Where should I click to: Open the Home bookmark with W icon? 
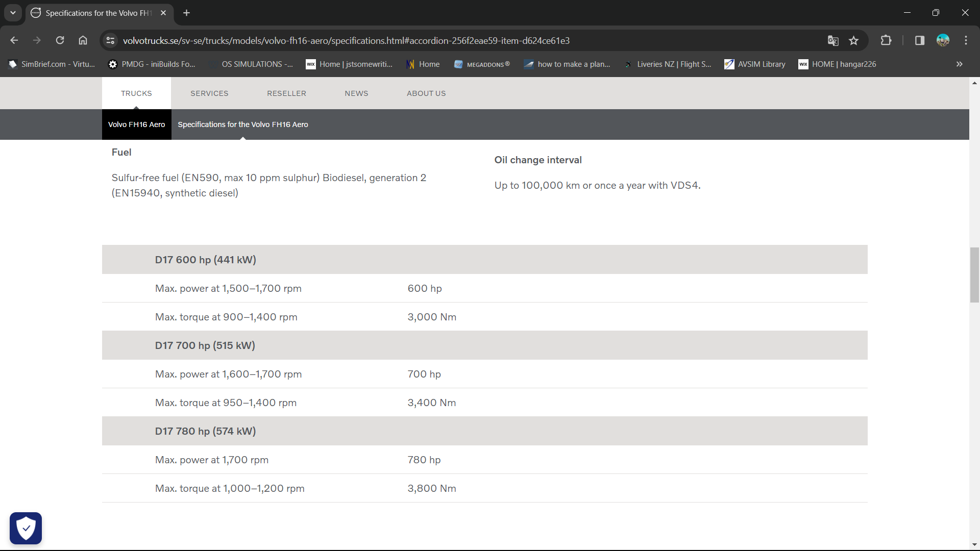point(423,64)
